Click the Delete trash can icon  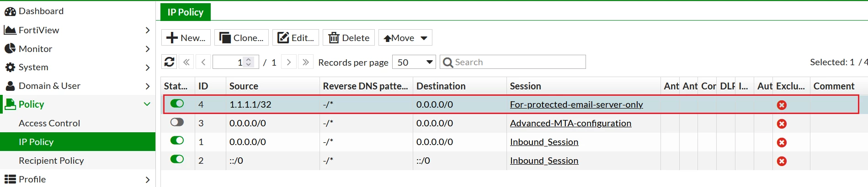[x=334, y=38]
